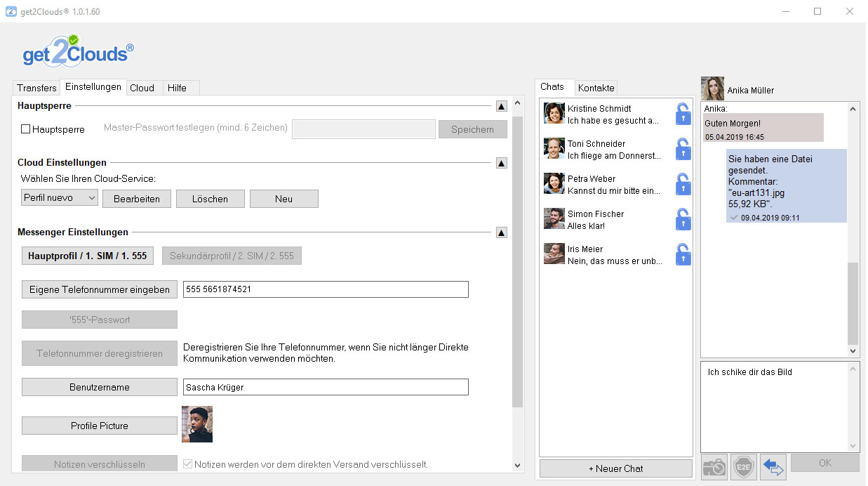Image resolution: width=868 pixels, height=486 pixels.
Task: Start a new chat with '+ Neuer Chat'
Action: [616, 468]
